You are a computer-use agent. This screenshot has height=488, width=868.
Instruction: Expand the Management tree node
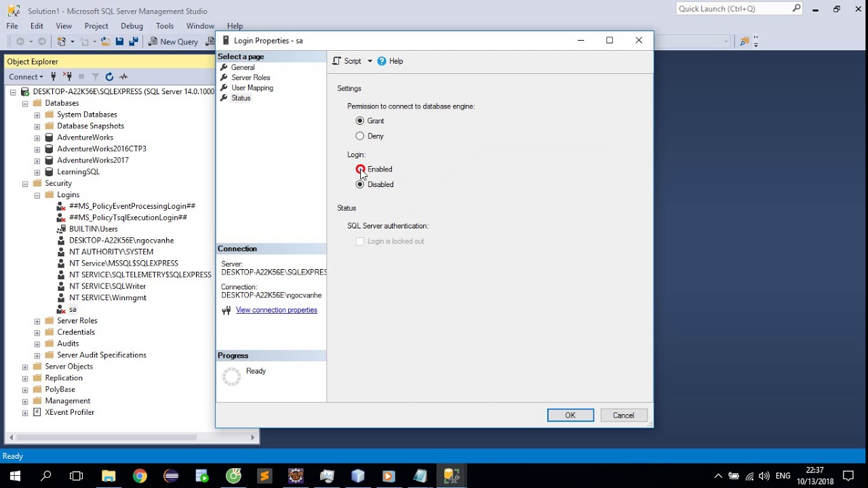(25, 401)
